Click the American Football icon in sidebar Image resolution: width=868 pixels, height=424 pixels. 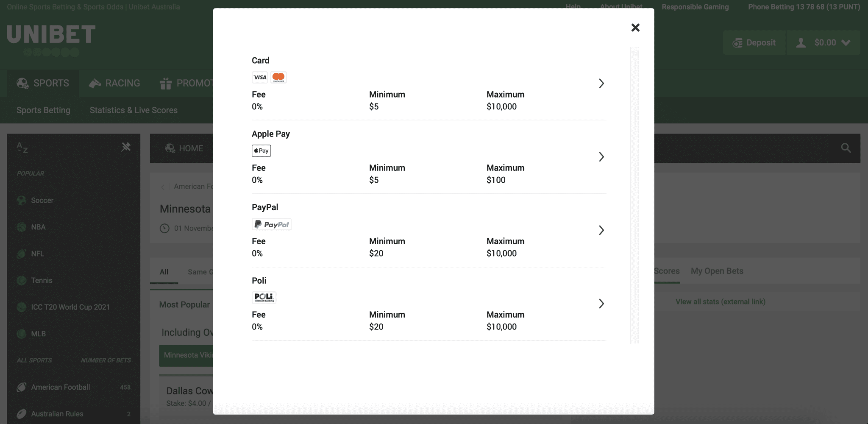click(x=22, y=387)
